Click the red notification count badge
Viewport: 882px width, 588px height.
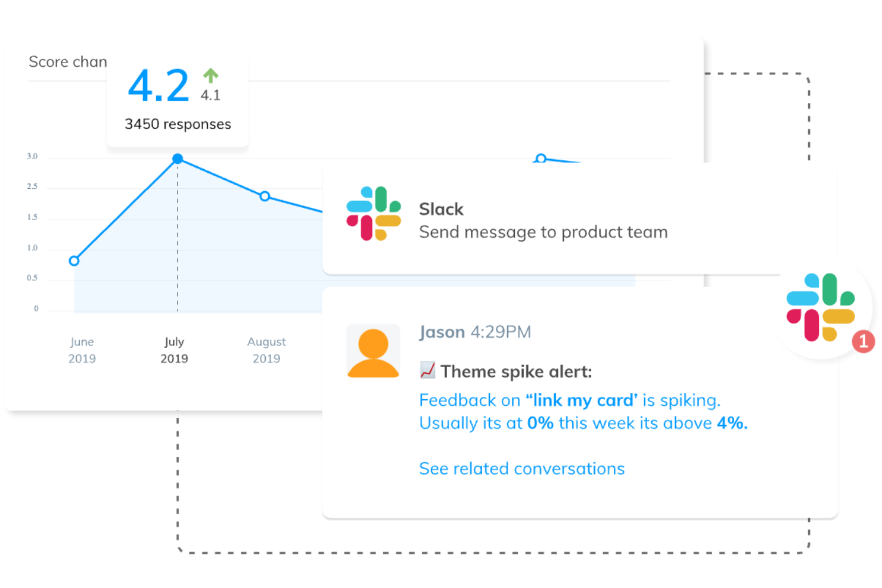pyautogui.click(x=863, y=341)
